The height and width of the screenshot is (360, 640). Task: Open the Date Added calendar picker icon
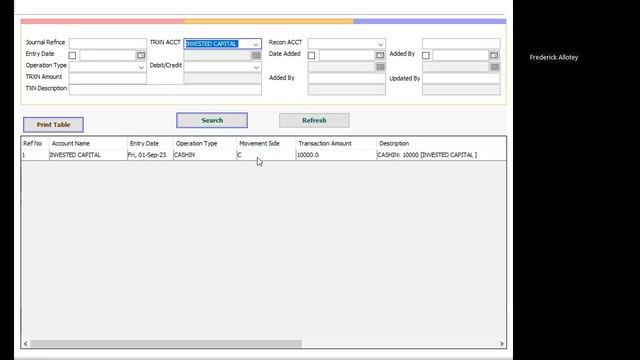[380, 55]
